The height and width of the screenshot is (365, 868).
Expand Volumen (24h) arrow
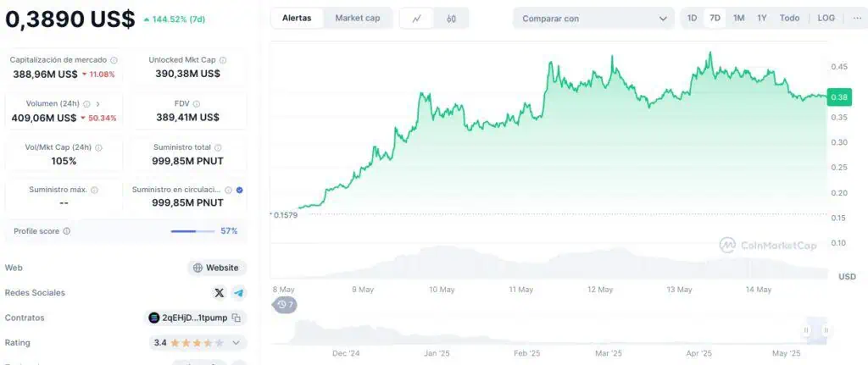pos(98,103)
